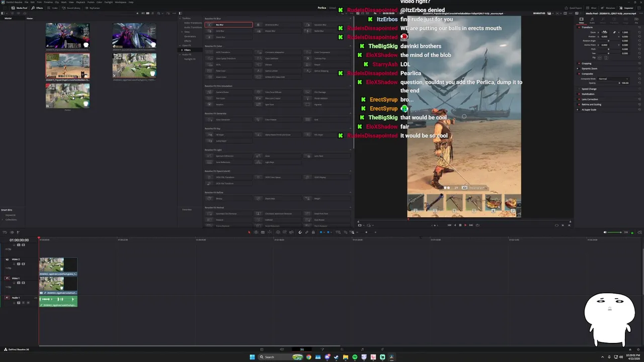The height and width of the screenshot is (362, 644).
Task: Toggle viewer loop playback
Action: [x=477, y=225]
